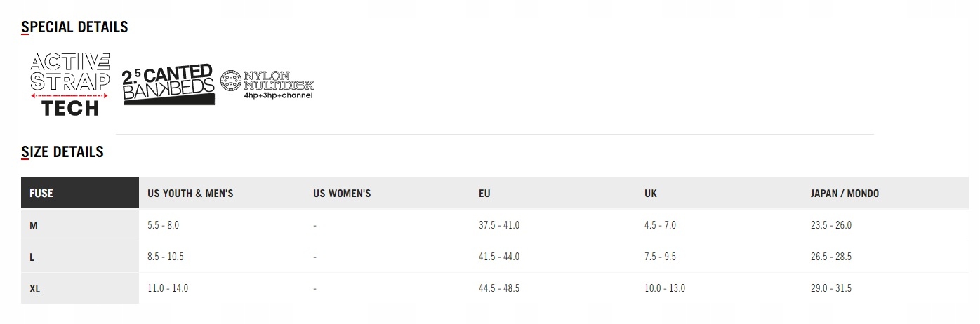Click the Size Details heading

point(62,152)
